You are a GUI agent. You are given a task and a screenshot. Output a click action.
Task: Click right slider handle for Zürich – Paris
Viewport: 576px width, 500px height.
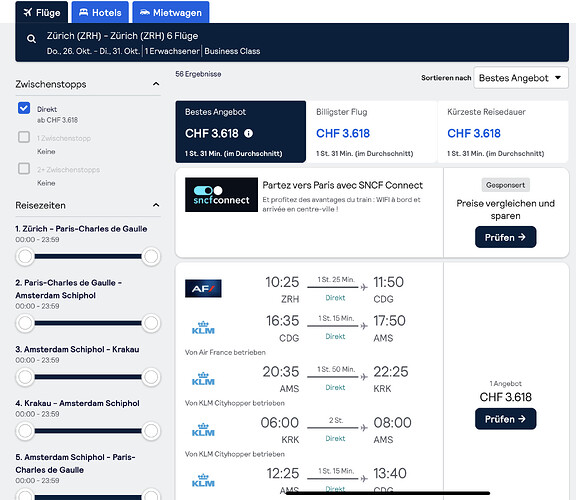[151, 256]
